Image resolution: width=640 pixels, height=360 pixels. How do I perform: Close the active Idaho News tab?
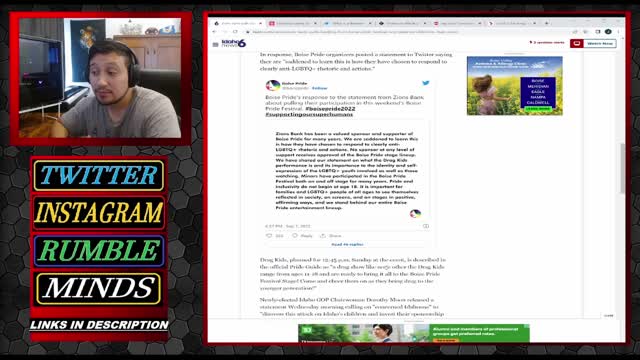click(x=260, y=23)
